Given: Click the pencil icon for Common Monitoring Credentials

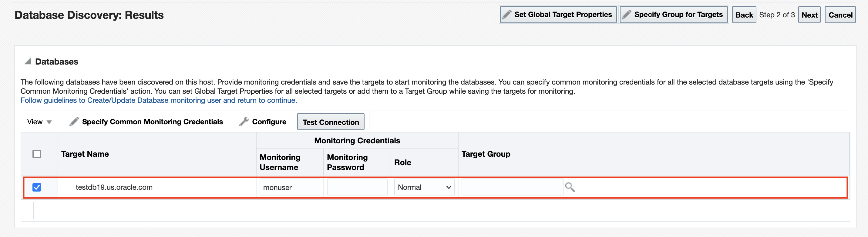Looking at the screenshot, I should (74, 122).
